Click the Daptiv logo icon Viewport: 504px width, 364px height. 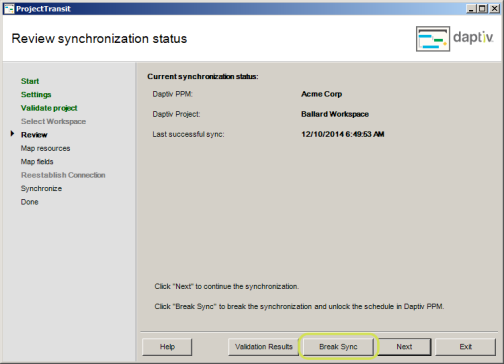point(433,39)
